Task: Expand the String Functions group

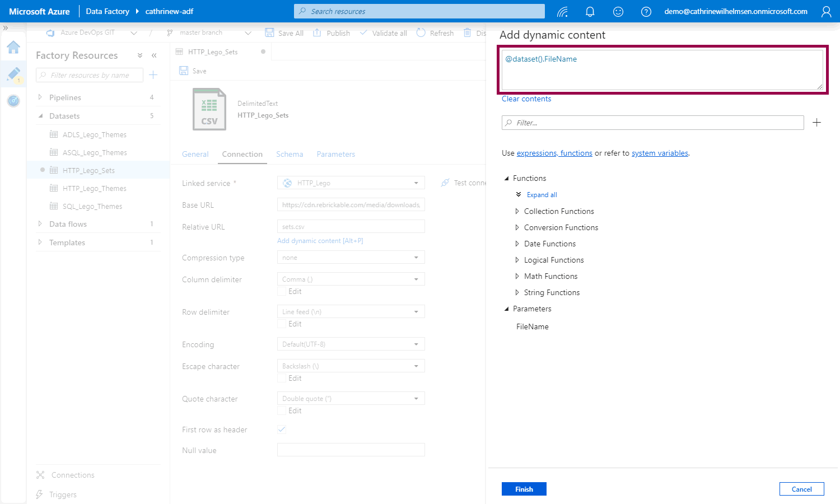Action: (552, 292)
